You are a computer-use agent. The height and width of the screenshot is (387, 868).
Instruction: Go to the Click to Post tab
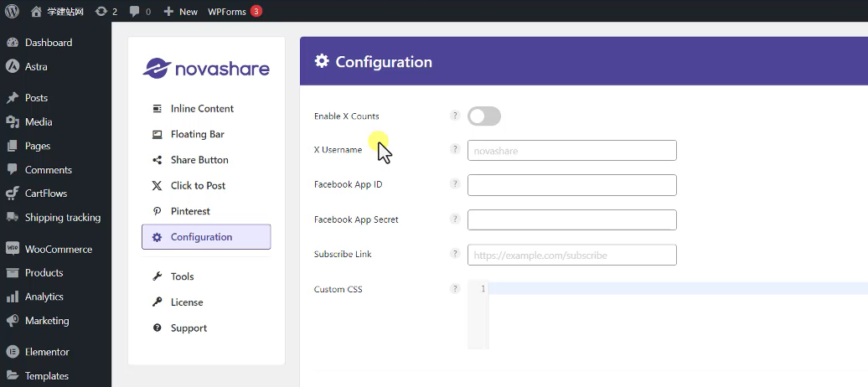click(x=198, y=186)
